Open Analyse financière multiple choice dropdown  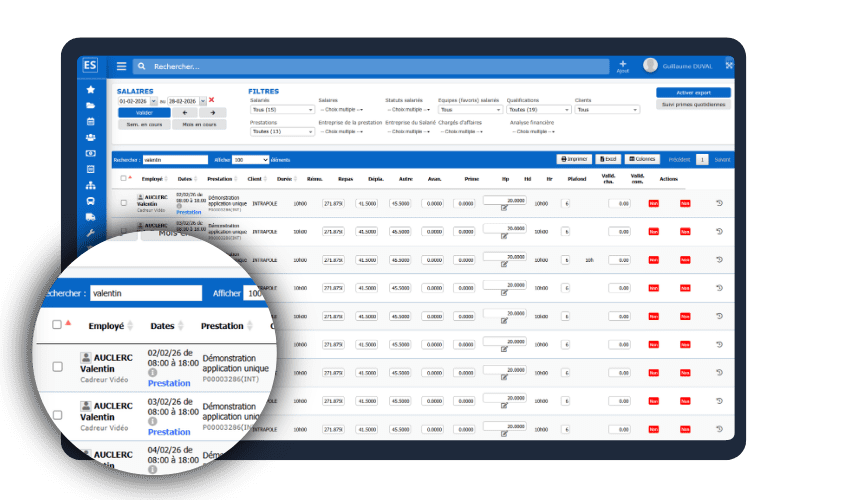[x=533, y=132]
